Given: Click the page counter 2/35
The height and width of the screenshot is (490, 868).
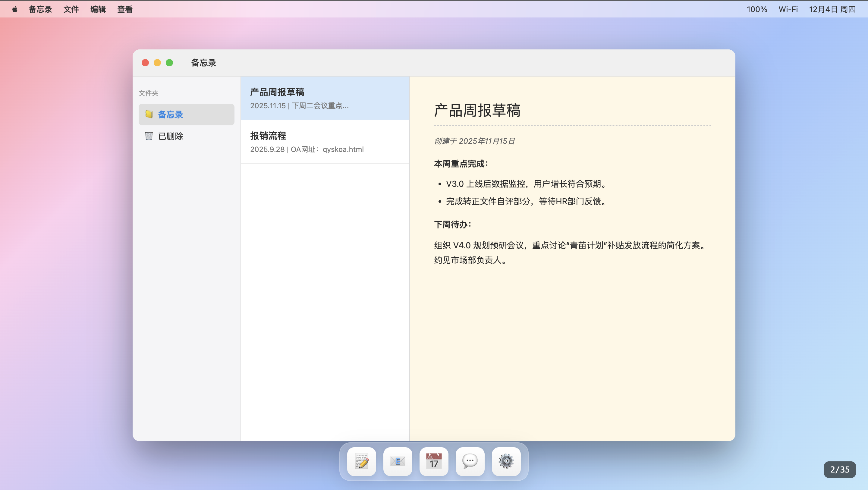Looking at the screenshot, I should [840, 469].
